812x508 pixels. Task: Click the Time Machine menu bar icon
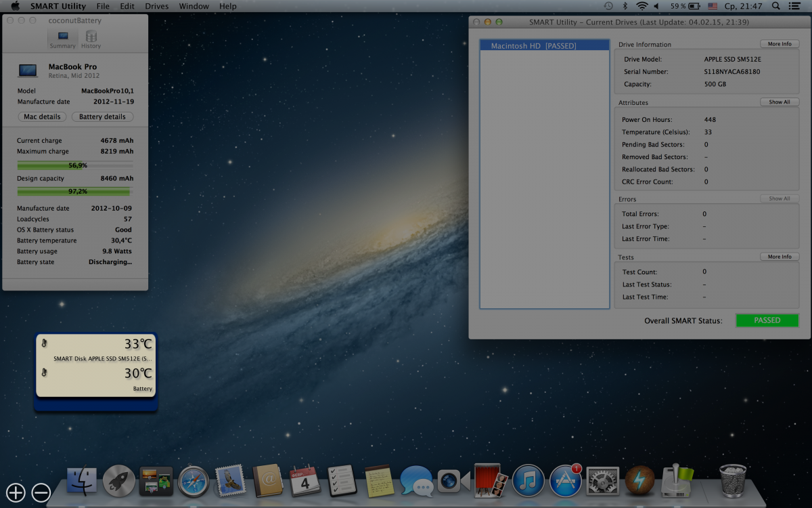coord(608,6)
